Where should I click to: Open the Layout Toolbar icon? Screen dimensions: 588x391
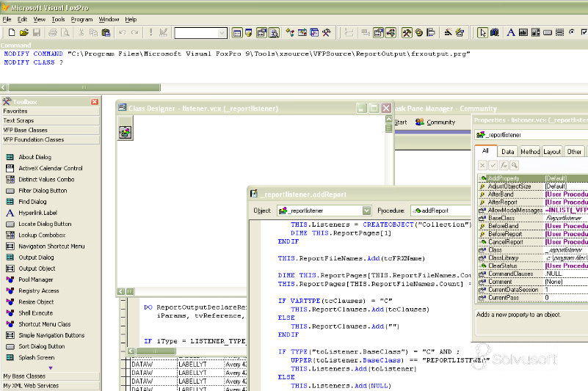[x=431, y=32]
